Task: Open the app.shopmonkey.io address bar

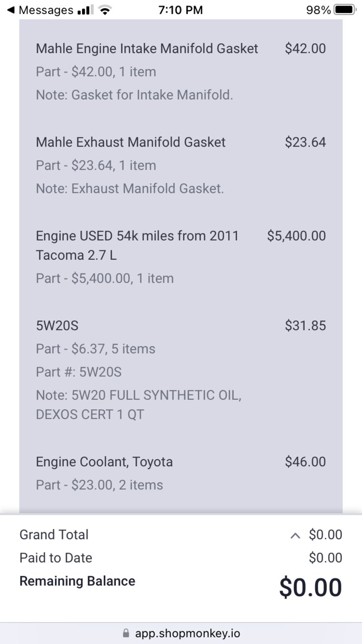Action: pyautogui.click(x=181, y=633)
